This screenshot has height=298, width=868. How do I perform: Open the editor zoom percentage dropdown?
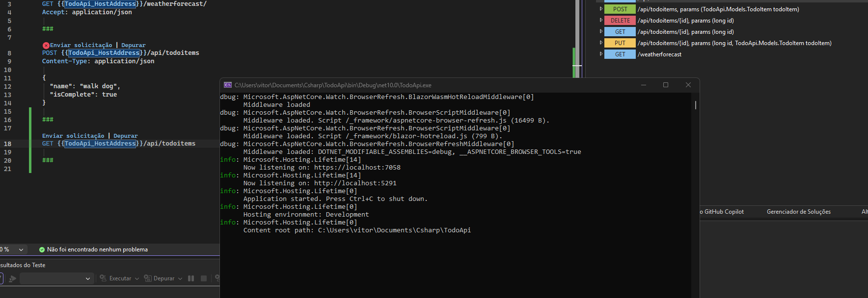[21, 249]
